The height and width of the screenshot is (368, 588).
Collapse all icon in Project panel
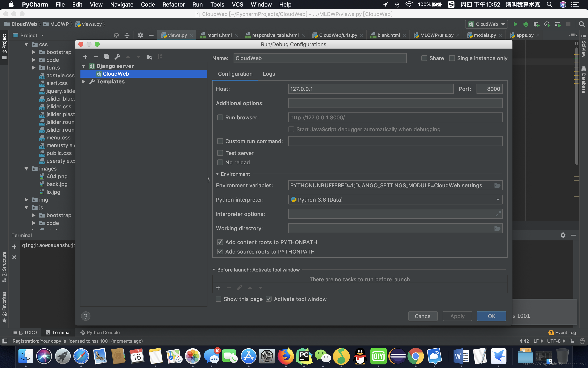(x=127, y=35)
